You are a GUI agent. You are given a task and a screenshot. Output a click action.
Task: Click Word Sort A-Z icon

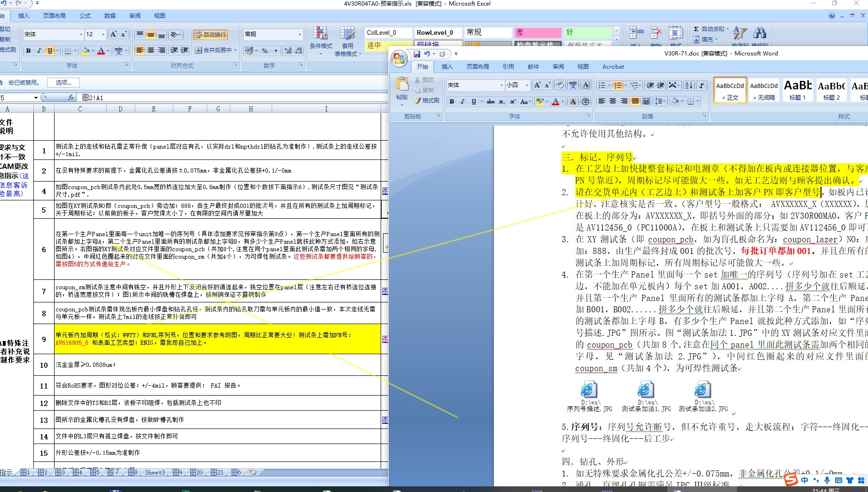(x=689, y=86)
